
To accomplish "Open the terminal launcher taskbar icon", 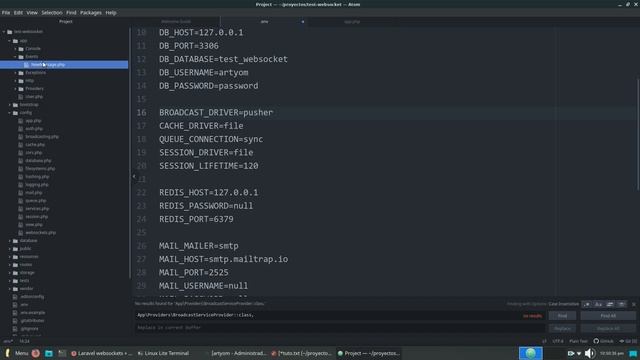I will coord(62,353).
